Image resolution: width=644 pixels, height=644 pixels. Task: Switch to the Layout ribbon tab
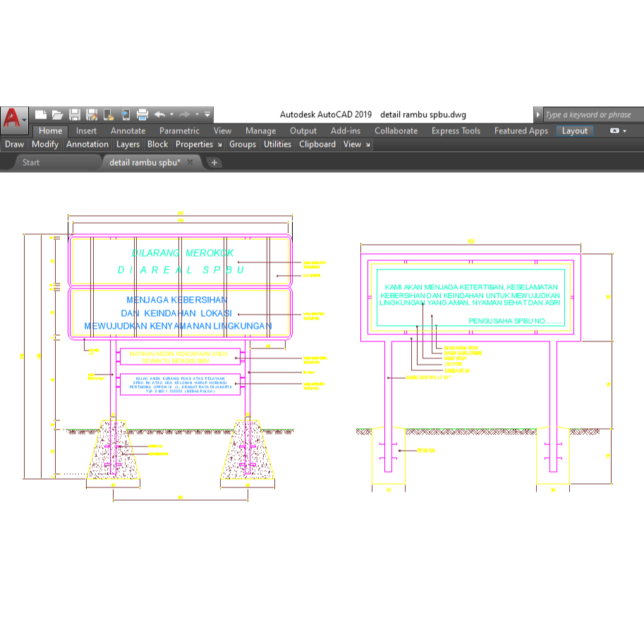pyautogui.click(x=575, y=131)
